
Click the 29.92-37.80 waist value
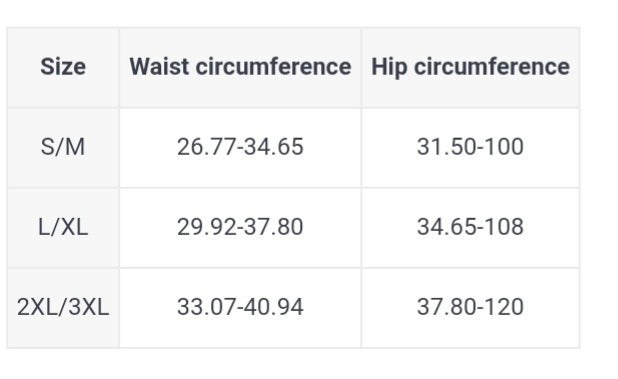240,227
